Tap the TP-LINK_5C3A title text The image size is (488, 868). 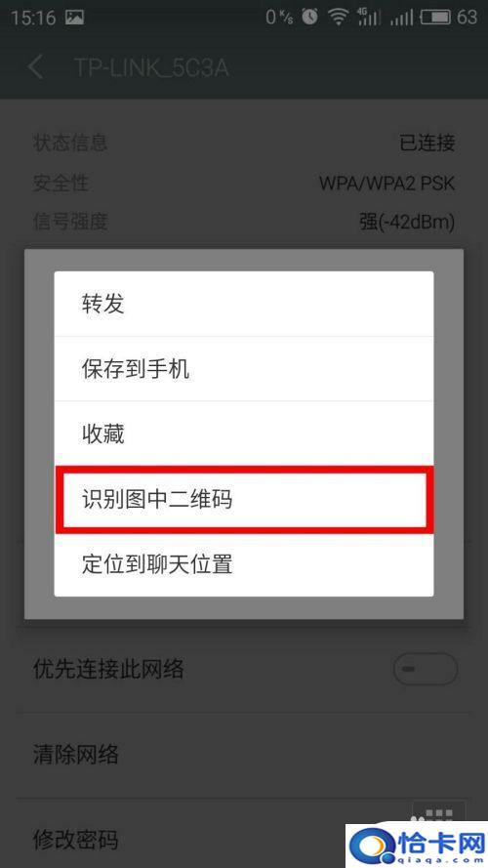click(151, 67)
